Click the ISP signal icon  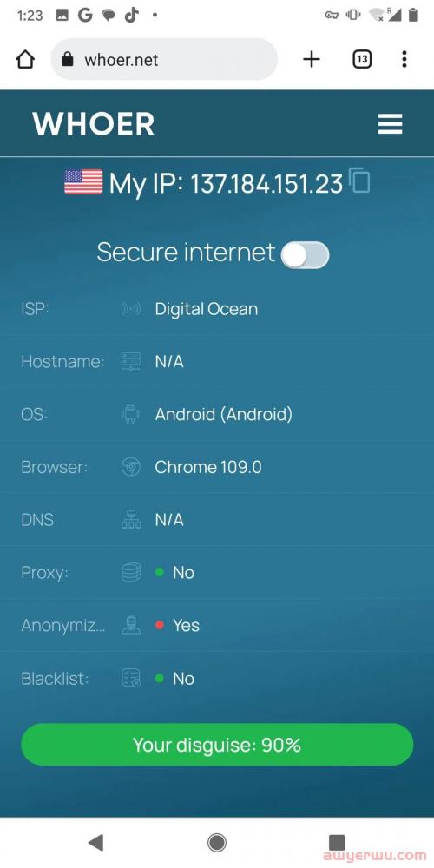131,309
